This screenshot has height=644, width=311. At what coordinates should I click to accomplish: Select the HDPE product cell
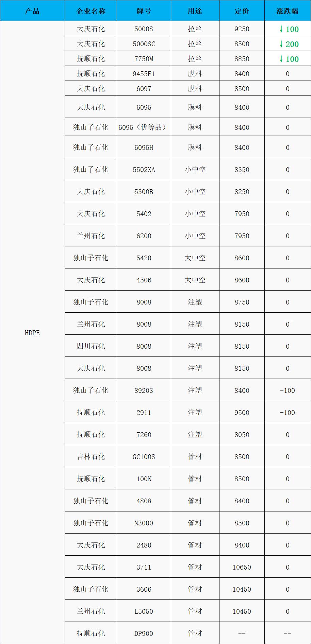click(x=32, y=333)
